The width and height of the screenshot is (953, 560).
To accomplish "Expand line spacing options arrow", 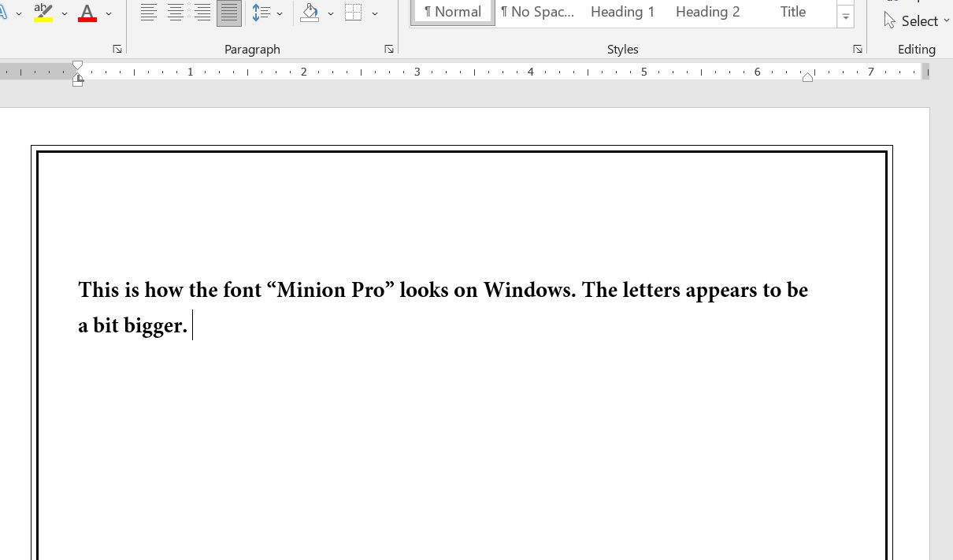I will (x=280, y=13).
